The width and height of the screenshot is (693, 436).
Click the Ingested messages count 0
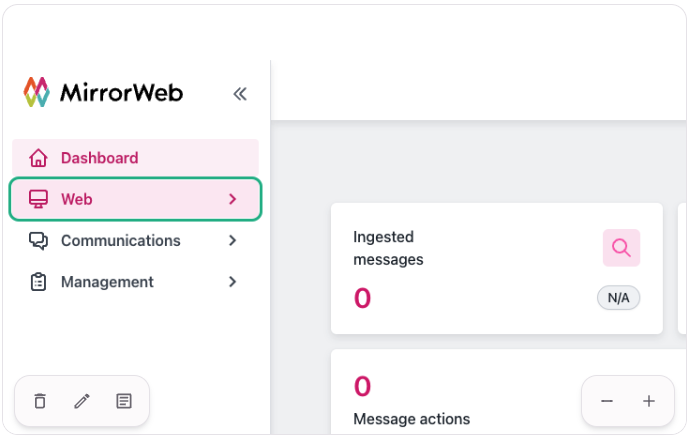362,298
